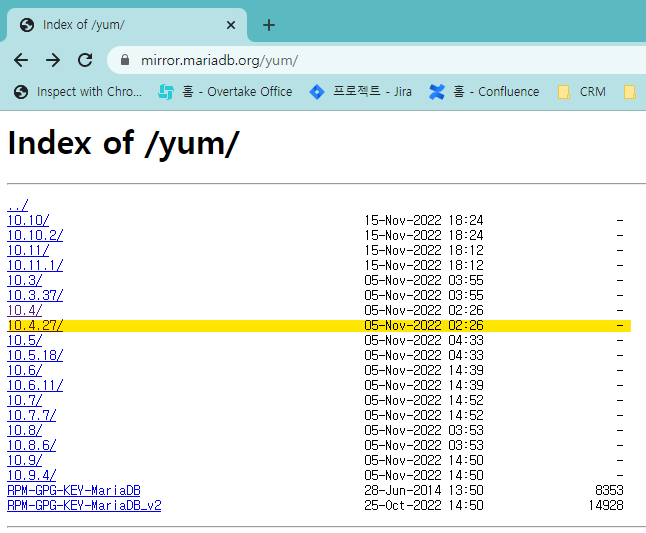Go up to the parent directory ../
Image resolution: width=646 pixels, height=533 pixels.
click(x=18, y=205)
